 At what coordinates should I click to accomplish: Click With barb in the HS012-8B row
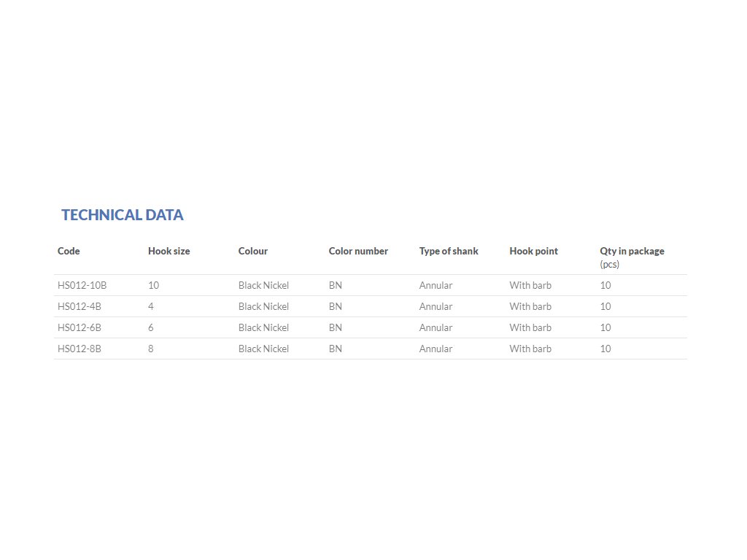(530, 349)
